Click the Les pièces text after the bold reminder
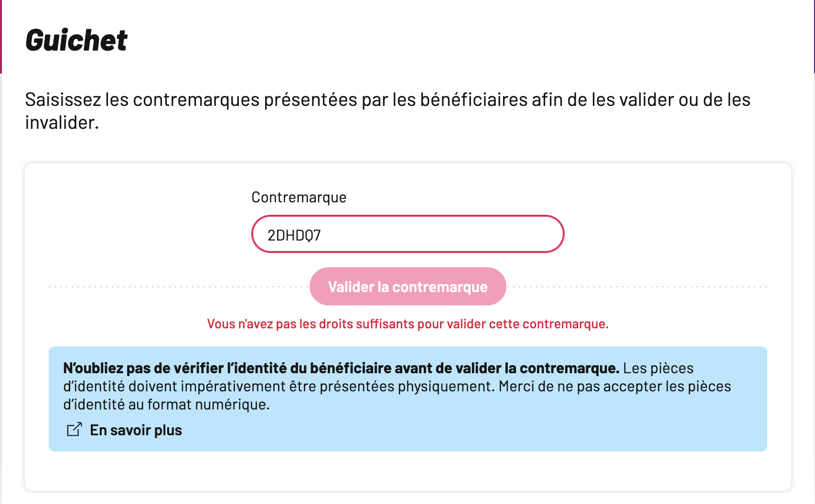Screen dimensions: 815x504 click(x=658, y=368)
